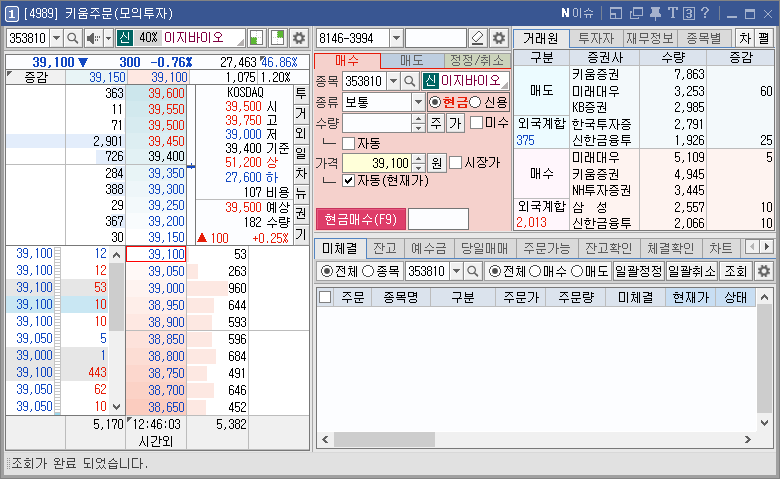Click the 현금매수(F9) button
Image resolution: width=780 pixels, height=479 pixels.
(361, 219)
